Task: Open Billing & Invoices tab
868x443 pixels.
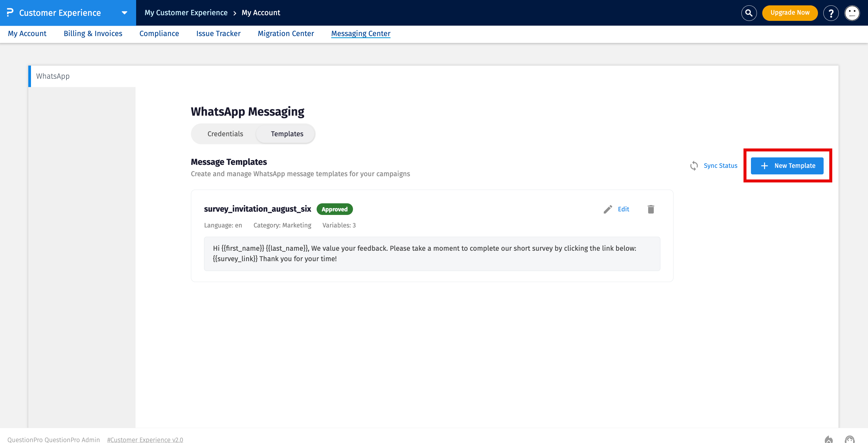Action: coord(93,33)
